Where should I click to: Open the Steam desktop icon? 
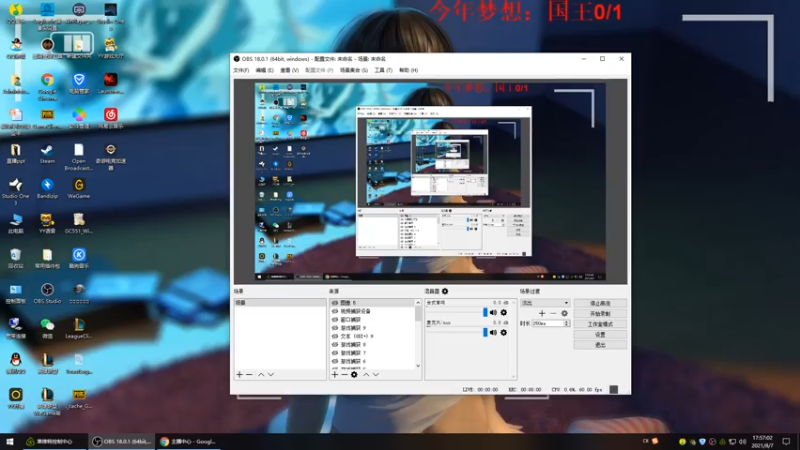[47, 154]
